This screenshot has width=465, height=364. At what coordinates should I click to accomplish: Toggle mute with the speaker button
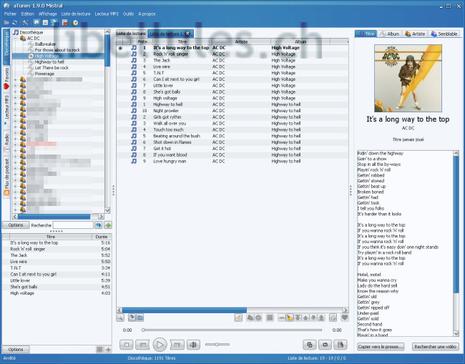[193, 344]
